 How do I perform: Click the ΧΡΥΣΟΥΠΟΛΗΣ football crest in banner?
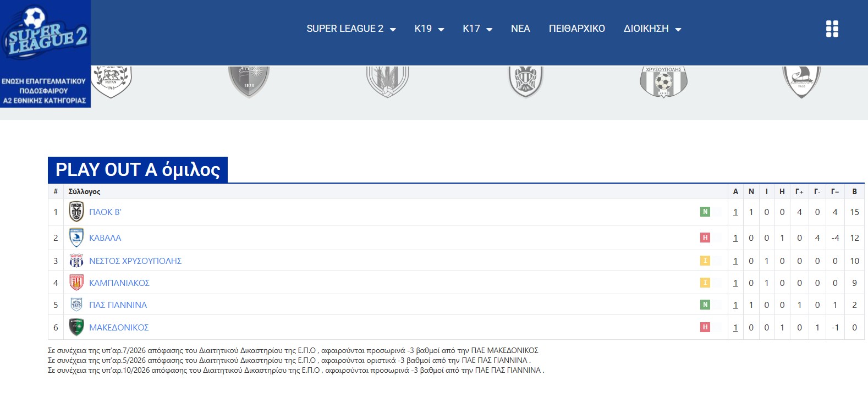pyautogui.click(x=663, y=81)
